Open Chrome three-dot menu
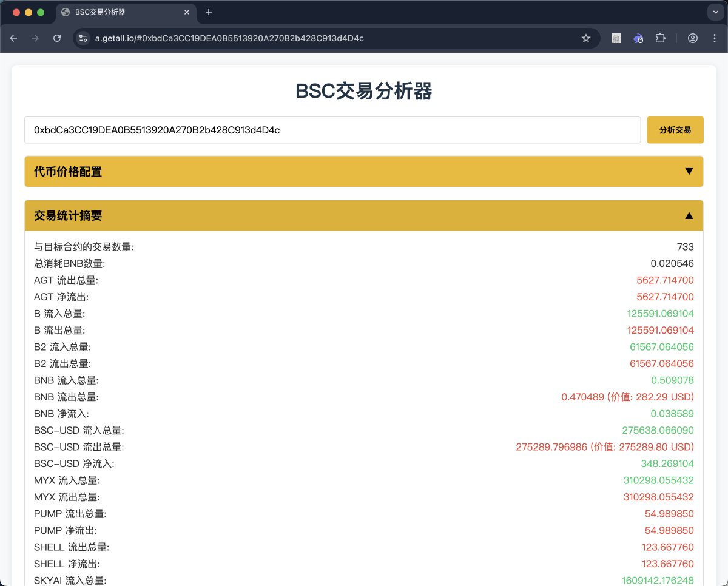This screenshot has width=728, height=586. click(715, 38)
